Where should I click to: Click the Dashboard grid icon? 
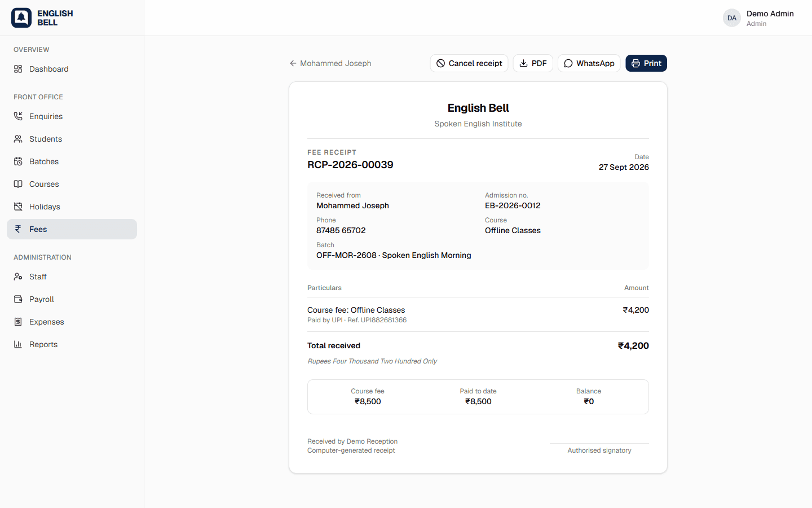pyautogui.click(x=18, y=69)
